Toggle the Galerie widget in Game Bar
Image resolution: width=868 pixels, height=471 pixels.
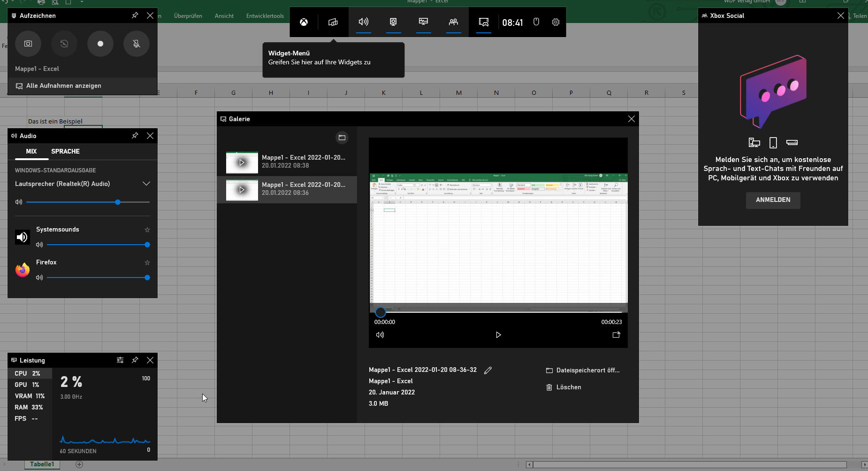tap(484, 22)
